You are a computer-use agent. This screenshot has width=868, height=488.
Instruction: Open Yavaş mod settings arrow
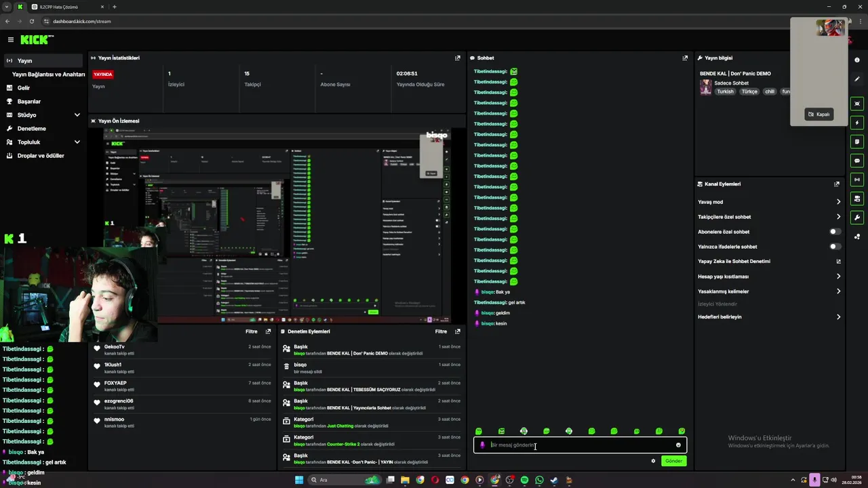838,202
